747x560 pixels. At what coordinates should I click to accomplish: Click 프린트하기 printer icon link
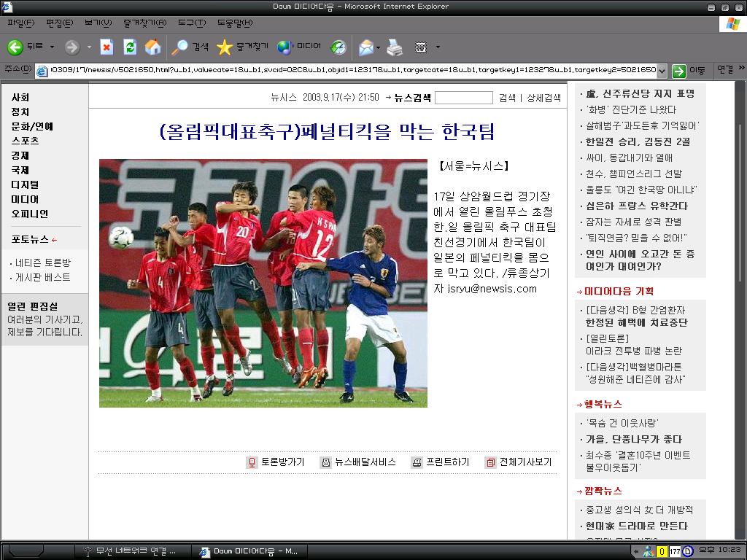point(441,462)
